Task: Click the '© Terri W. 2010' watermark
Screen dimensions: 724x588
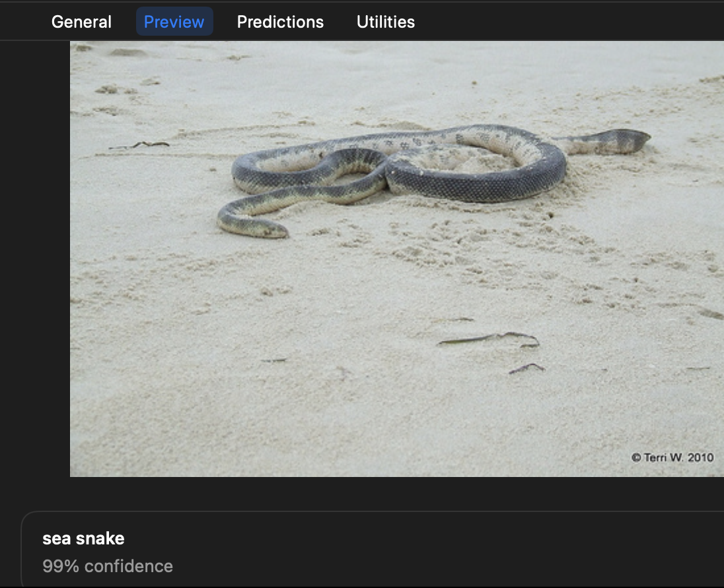Action: click(672, 457)
